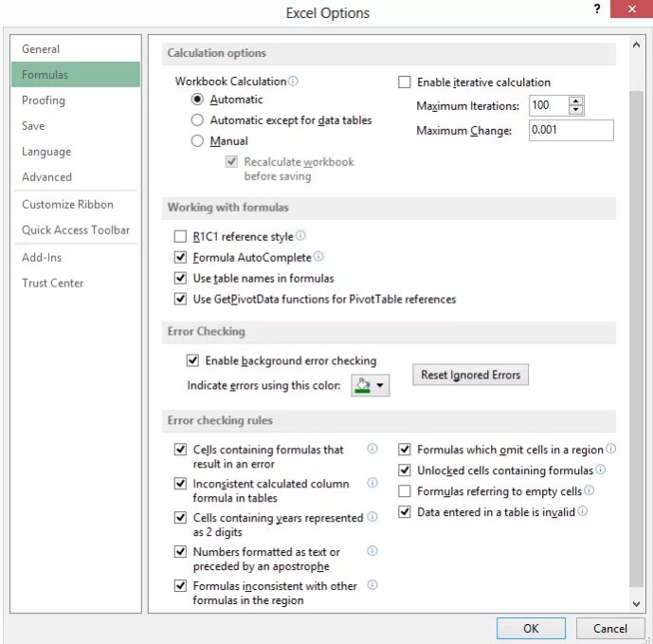Click info icon beside Formula AutoComplete
Screen dimensions: 653x644
point(318,256)
